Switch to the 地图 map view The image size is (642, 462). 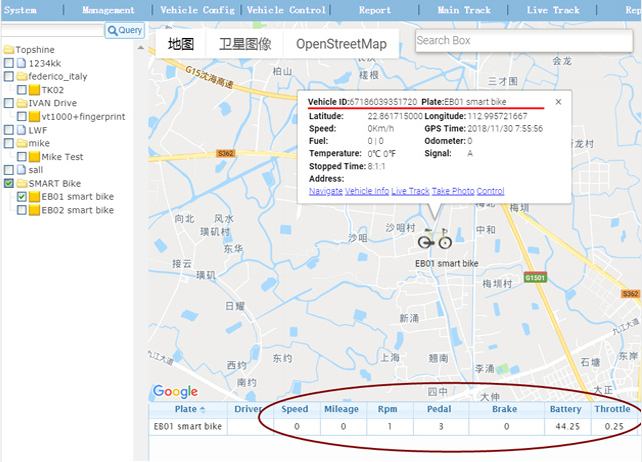coord(181,43)
